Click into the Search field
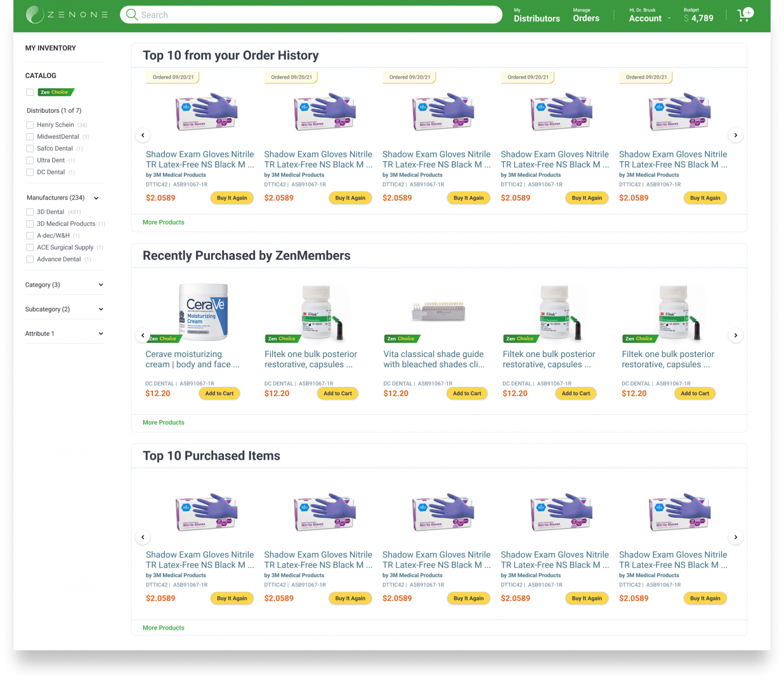 tap(311, 15)
